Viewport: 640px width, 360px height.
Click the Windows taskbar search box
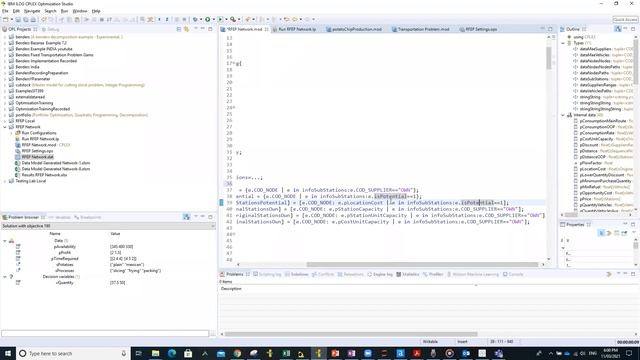coord(73,353)
